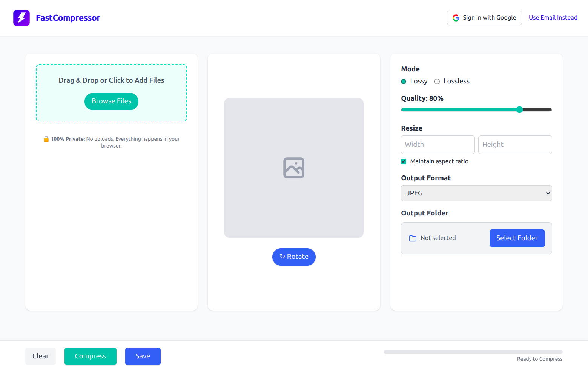Clear the current file list
The width and height of the screenshot is (588, 366).
tap(40, 356)
